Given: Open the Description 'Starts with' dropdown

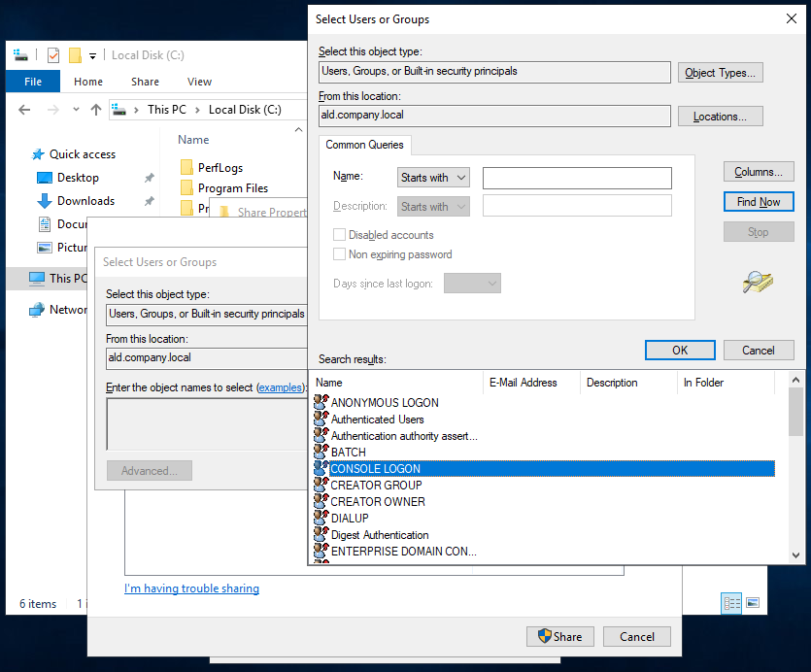Looking at the screenshot, I should click(433, 207).
